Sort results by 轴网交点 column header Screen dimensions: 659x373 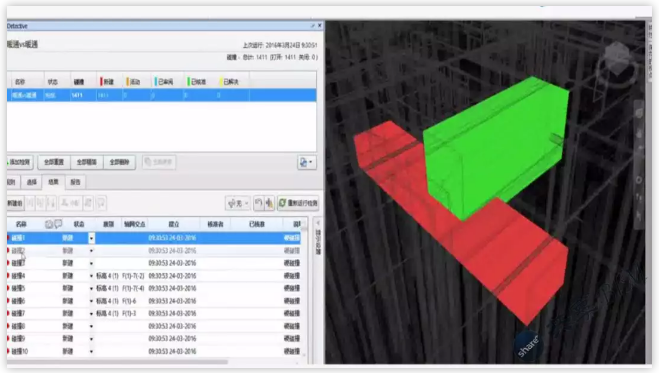(134, 224)
